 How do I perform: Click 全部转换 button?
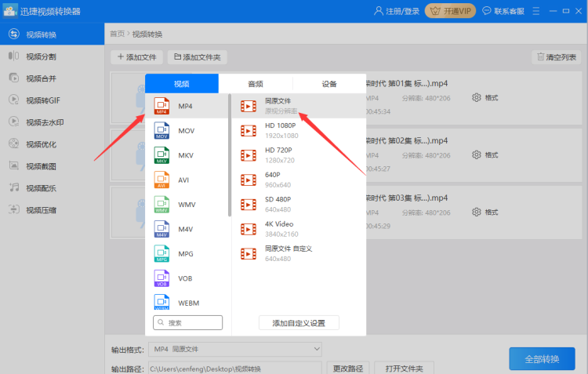tap(542, 359)
